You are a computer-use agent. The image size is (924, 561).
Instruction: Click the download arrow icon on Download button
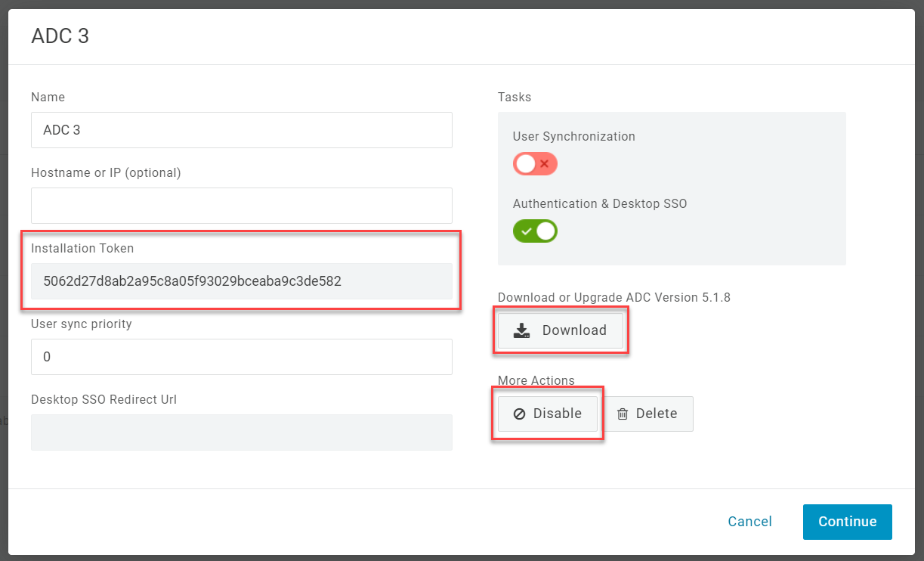[x=522, y=330]
